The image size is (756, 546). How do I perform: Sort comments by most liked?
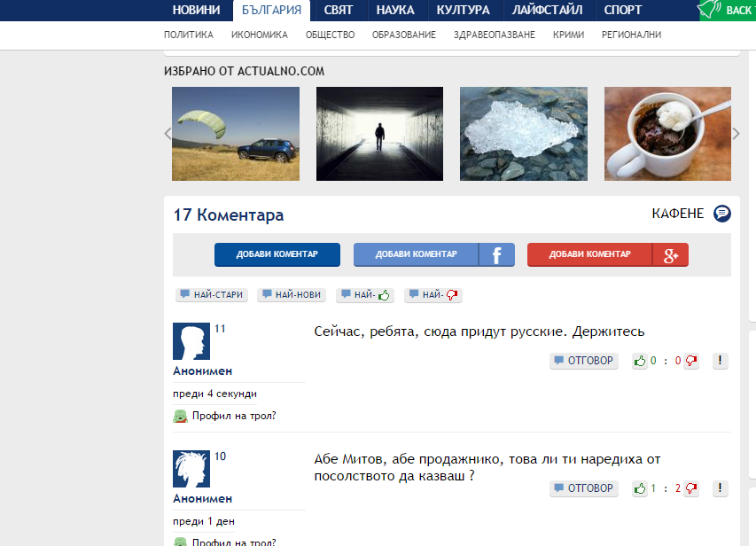[x=365, y=294]
